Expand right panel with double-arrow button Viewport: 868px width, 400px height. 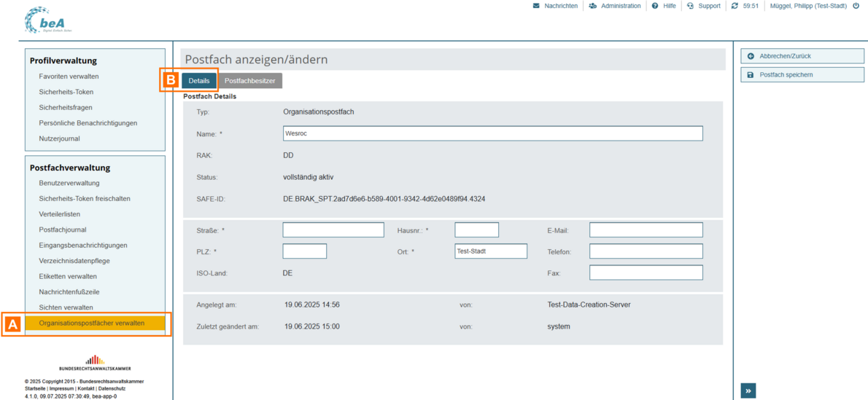[x=748, y=391]
